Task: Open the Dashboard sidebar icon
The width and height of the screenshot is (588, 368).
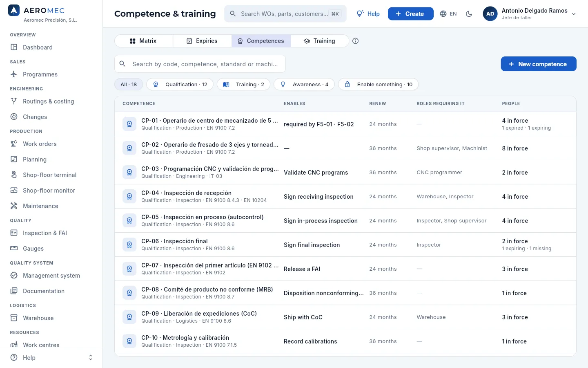Action: [x=14, y=47]
